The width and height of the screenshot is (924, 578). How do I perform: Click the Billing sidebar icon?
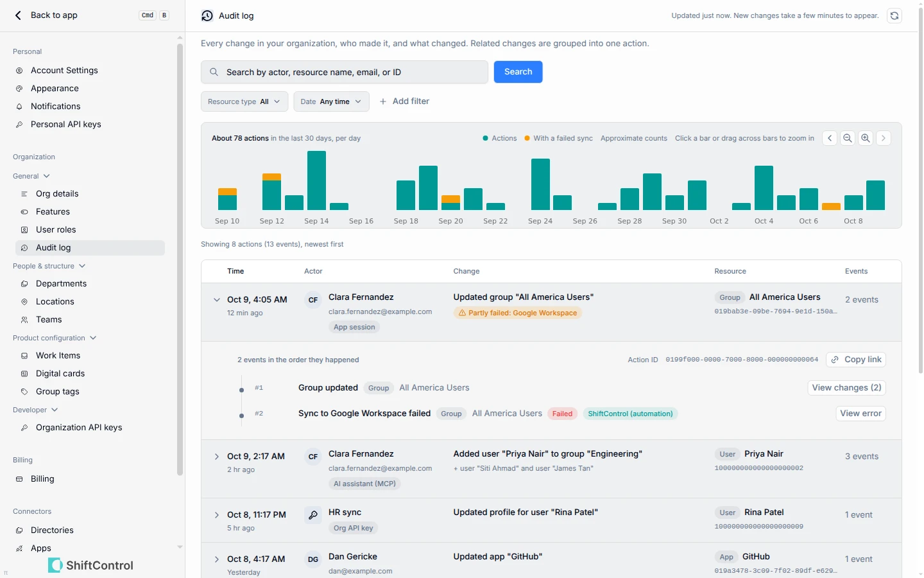[19, 479]
